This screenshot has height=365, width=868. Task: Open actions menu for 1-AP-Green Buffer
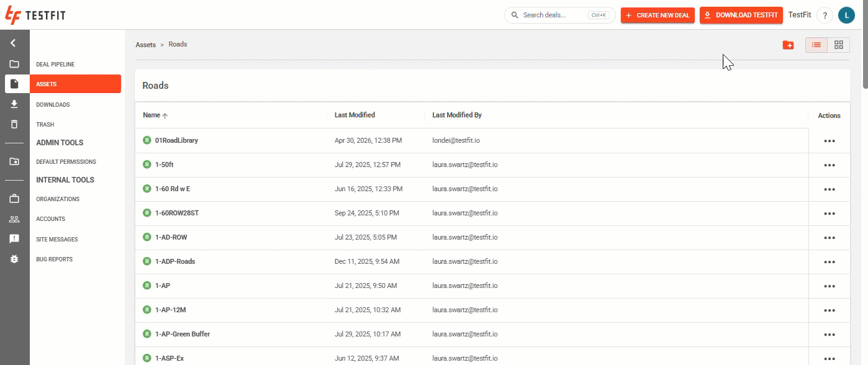click(830, 335)
